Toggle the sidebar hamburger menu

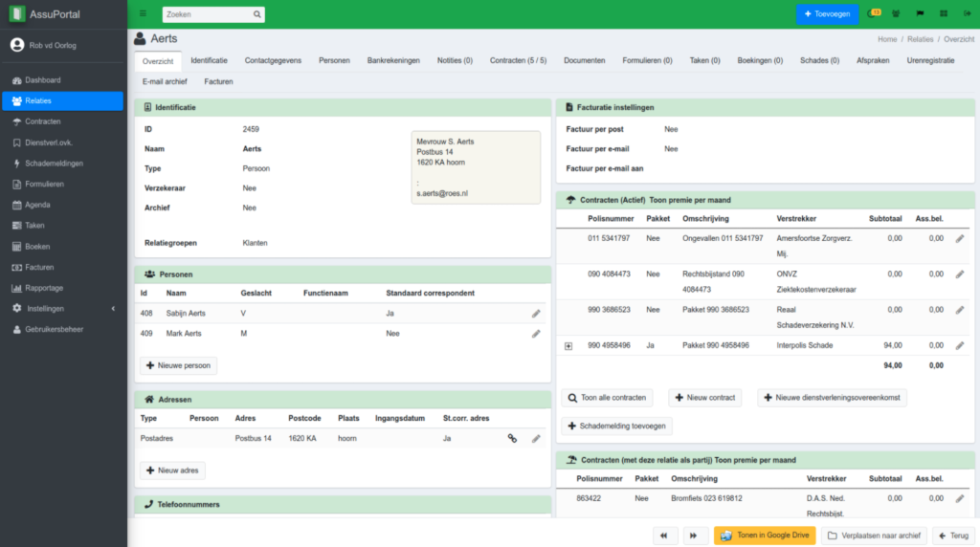[x=144, y=13]
